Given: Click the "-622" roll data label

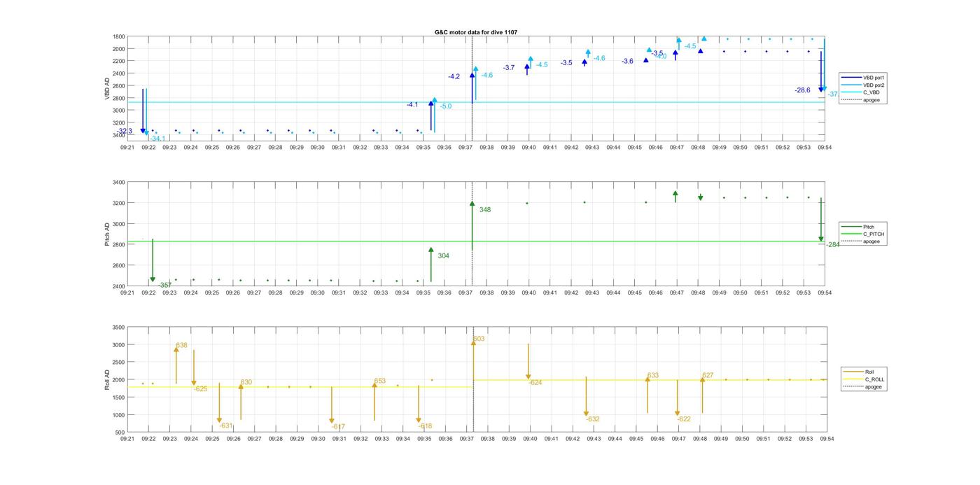Looking at the screenshot, I should 684,419.
